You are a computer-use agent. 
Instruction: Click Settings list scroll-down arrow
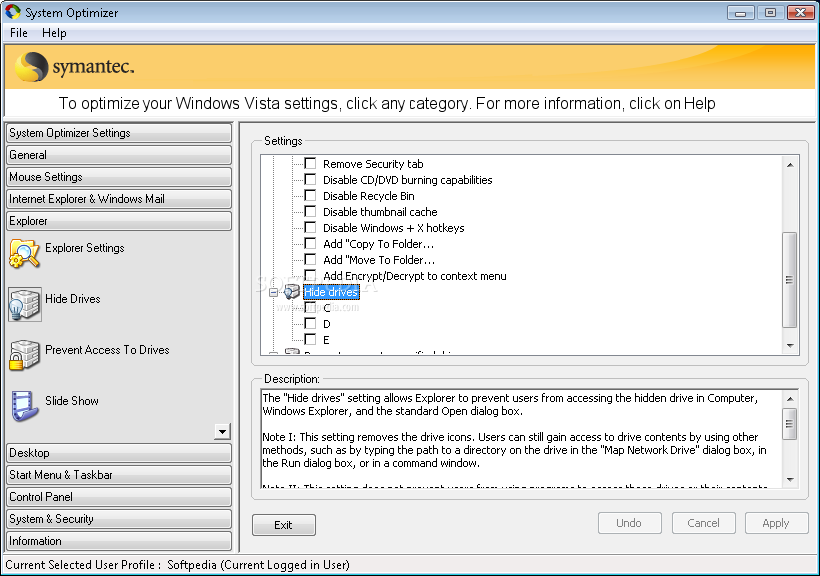point(790,345)
